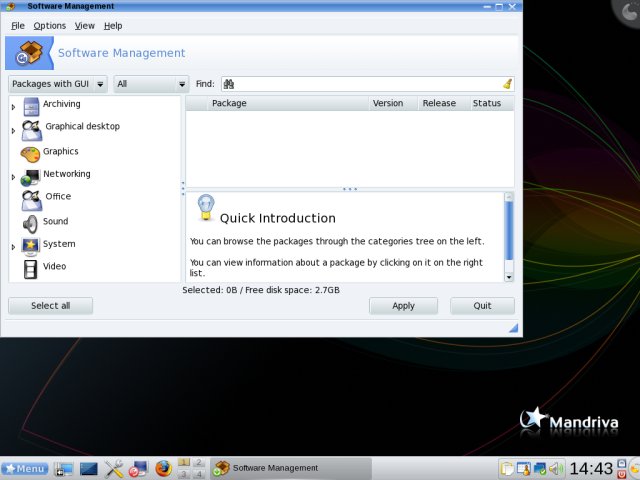This screenshot has height=480, width=640.
Task: Open the 'Packages with GUI' filter dropdown
Action: click(58, 84)
